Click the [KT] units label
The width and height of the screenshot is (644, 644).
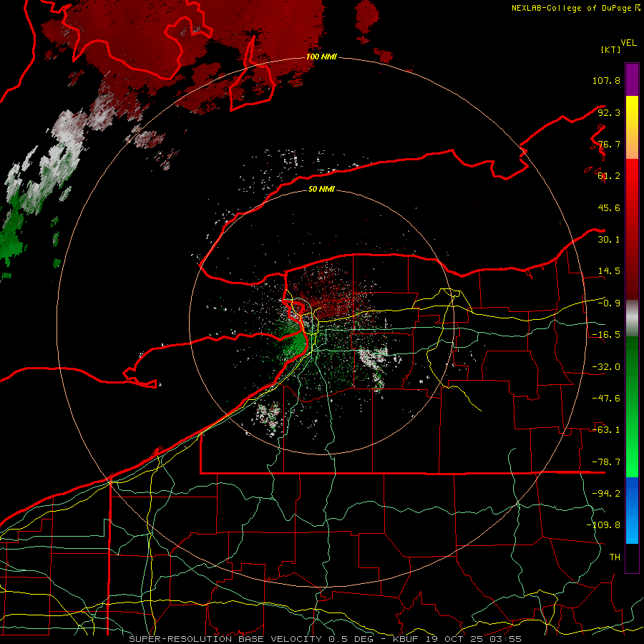(610, 49)
